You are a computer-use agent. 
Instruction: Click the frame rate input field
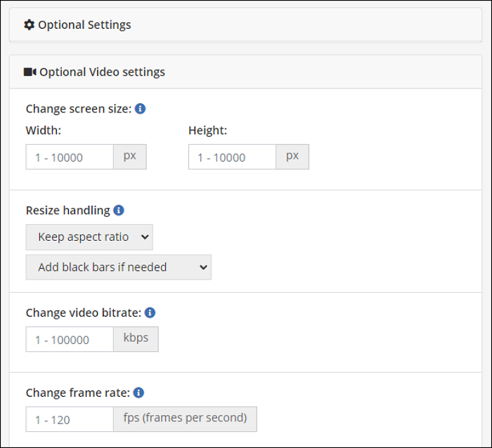[70, 420]
